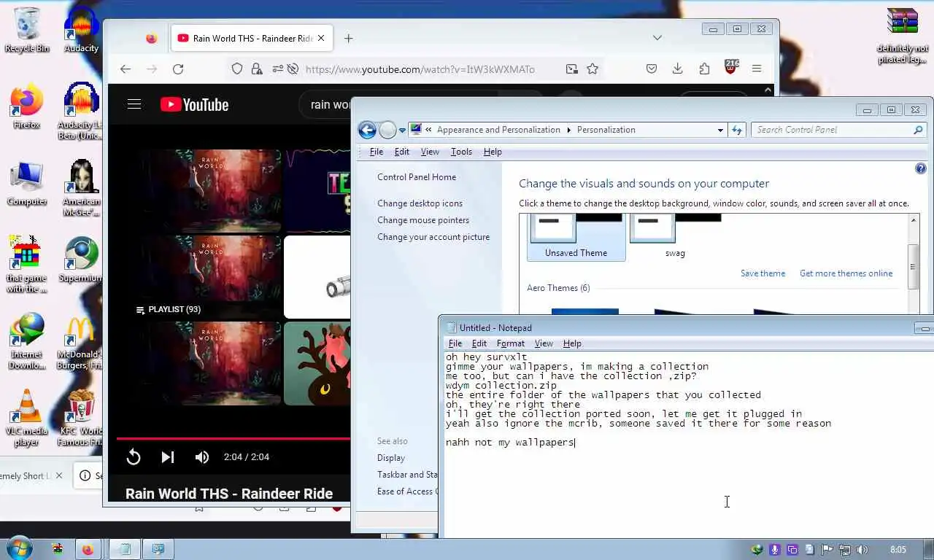Open the Display link under See also
The image size is (934, 560).
391,458
